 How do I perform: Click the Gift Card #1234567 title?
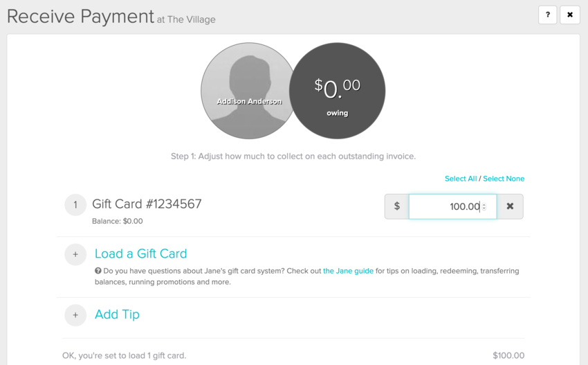[x=147, y=204]
